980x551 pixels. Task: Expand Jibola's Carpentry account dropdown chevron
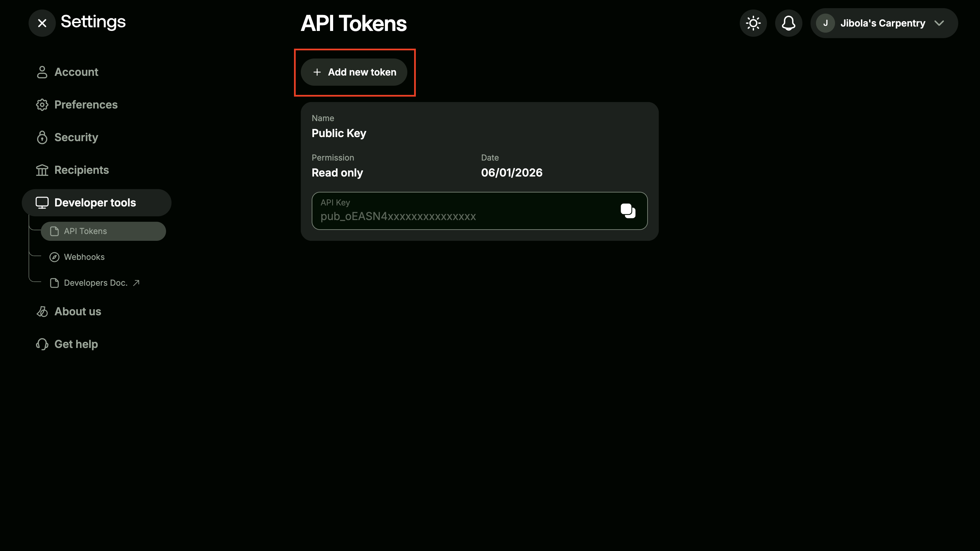pos(939,23)
